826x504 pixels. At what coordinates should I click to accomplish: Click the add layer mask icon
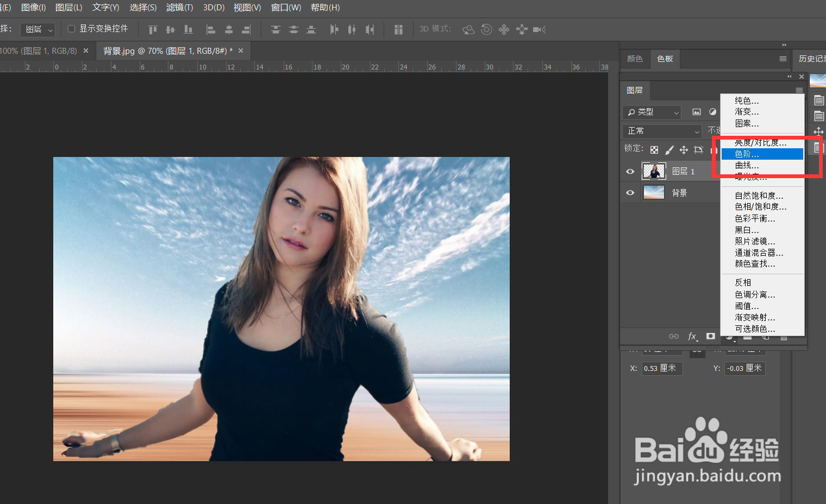tap(710, 336)
